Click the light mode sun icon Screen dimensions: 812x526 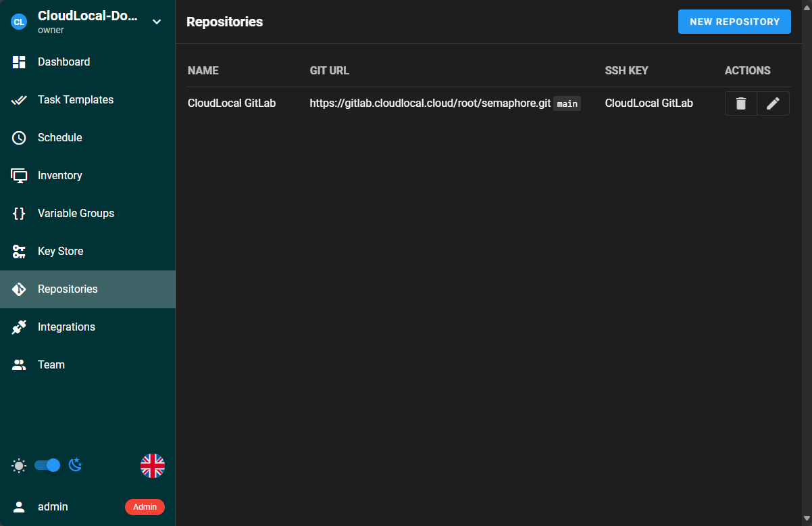click(x=19, y=465)
